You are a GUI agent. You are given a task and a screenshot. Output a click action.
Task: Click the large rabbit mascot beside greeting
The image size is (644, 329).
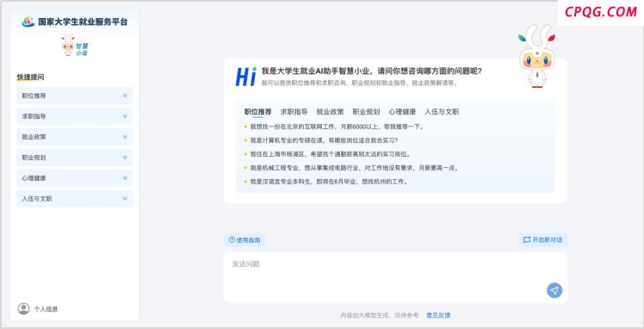pyautogui.click(x=536, y=56)
